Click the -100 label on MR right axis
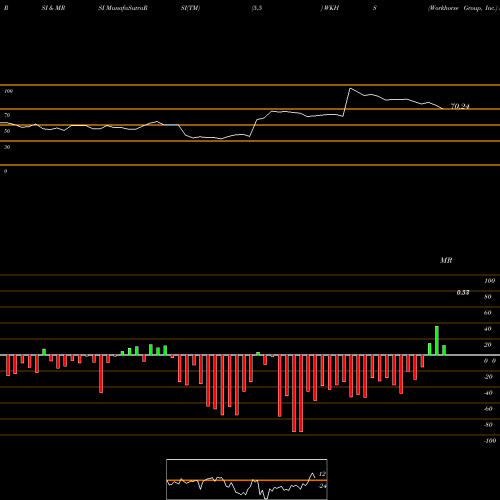The height and width of the screenshot is (500, 500). pyautogui.click(x=489, y=441)
